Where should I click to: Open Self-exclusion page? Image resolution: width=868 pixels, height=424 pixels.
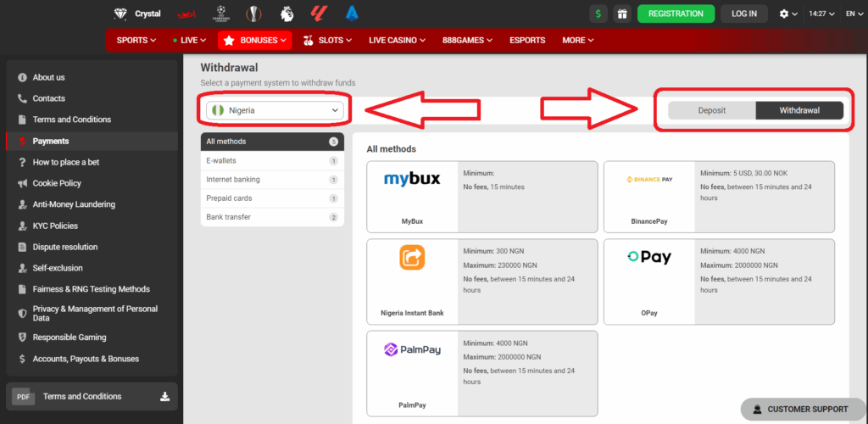(x=92, y=268)
